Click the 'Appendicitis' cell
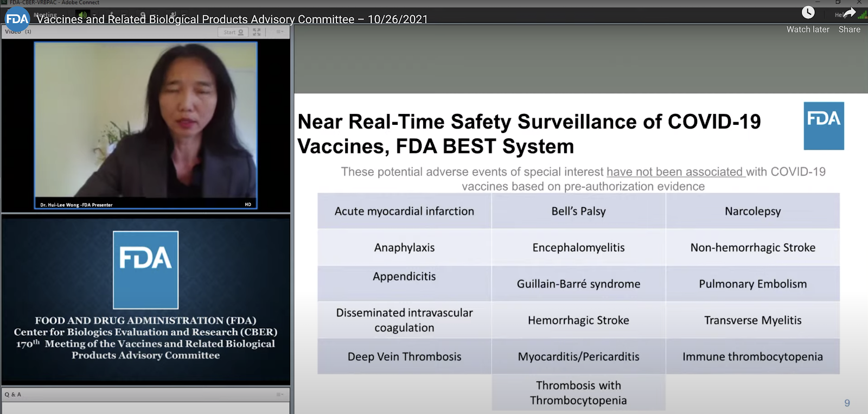868x414 pixels. (404, 283)
